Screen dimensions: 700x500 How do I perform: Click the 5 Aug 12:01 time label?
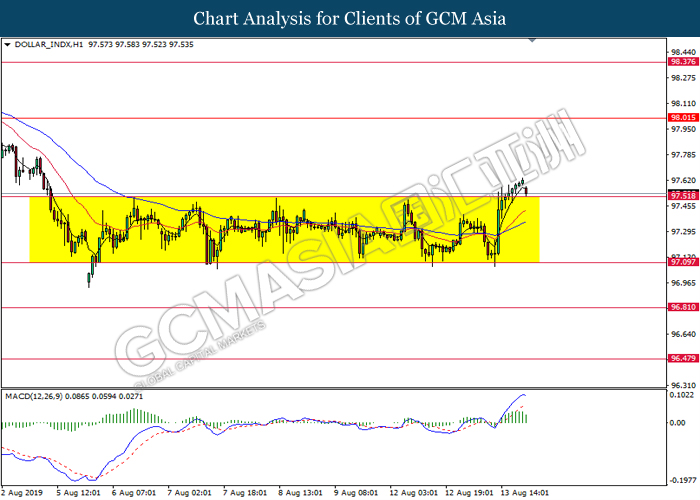78,493
